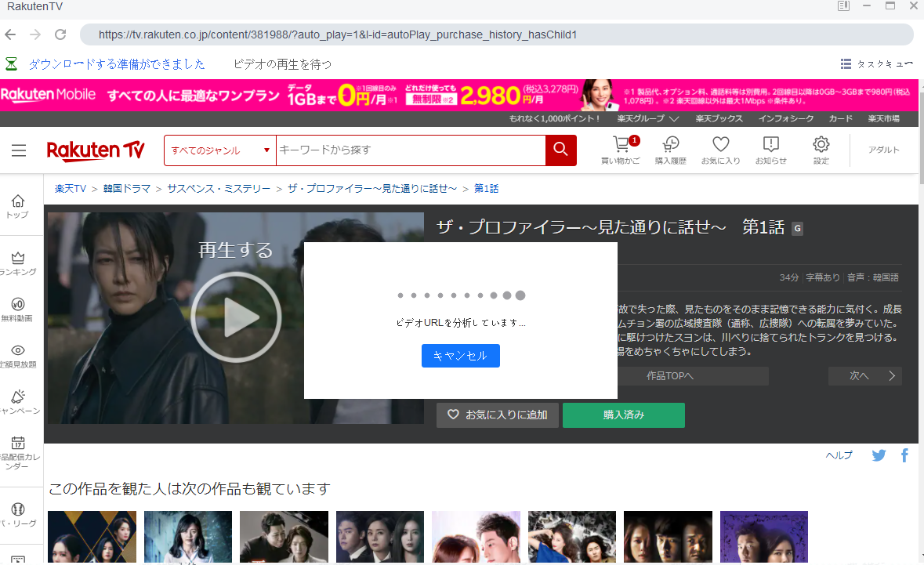Screen dimensions: 924x565
Task: Open favorites お気に入り heart icon
Action: tap(721, 150)
